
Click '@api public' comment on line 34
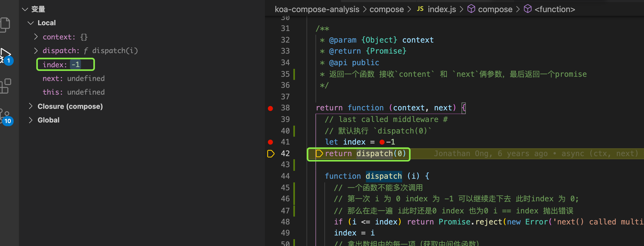pyautogui.click(x=354, y=63)
